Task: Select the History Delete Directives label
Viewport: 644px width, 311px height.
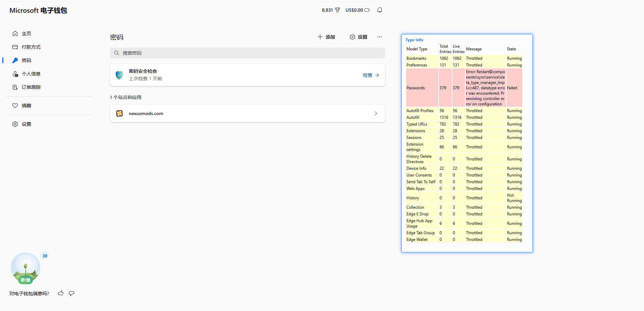Action: point(419,159)
